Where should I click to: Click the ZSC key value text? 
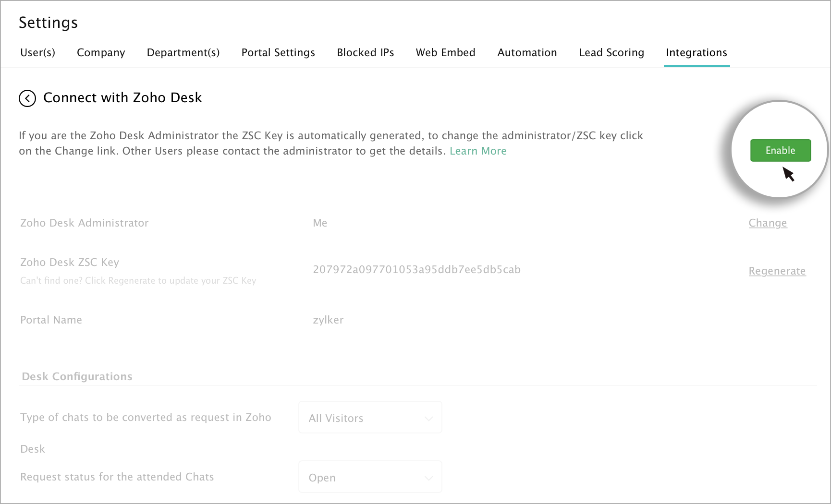416,270
